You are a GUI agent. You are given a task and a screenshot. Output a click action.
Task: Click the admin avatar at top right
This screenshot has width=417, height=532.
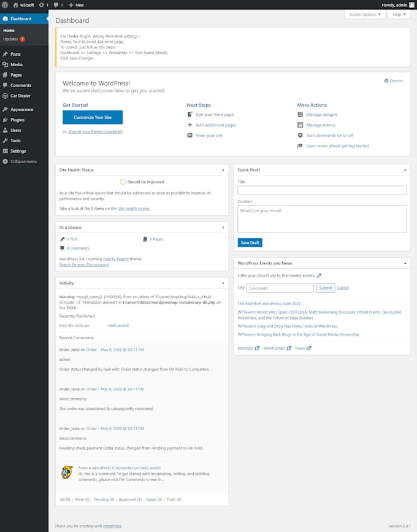click(x=411, y=5)
